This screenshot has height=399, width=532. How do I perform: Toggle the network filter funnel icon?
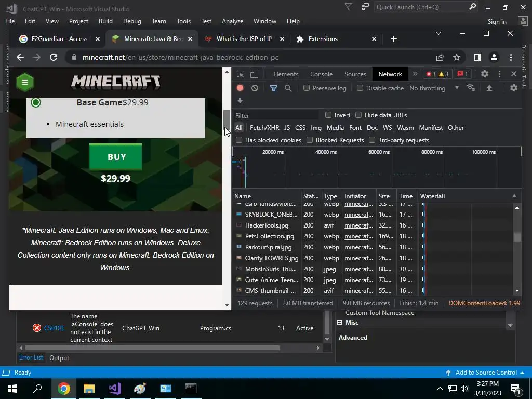(273, 88)
